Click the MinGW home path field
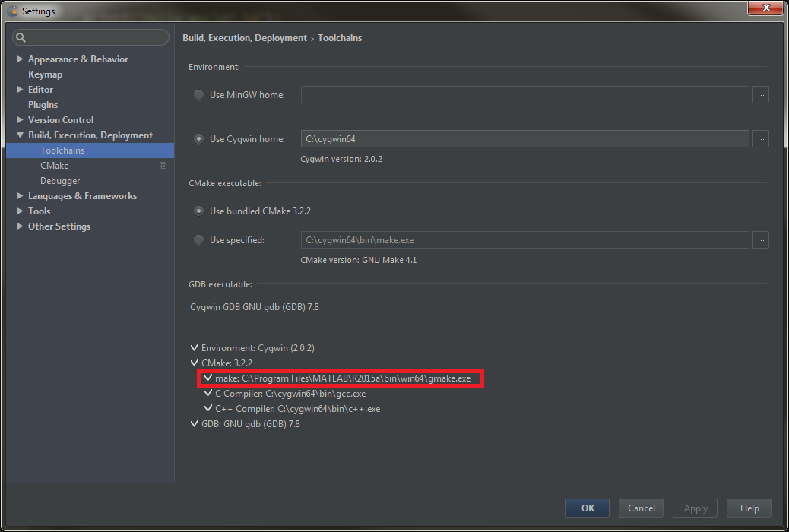 [x=524, y=95]
